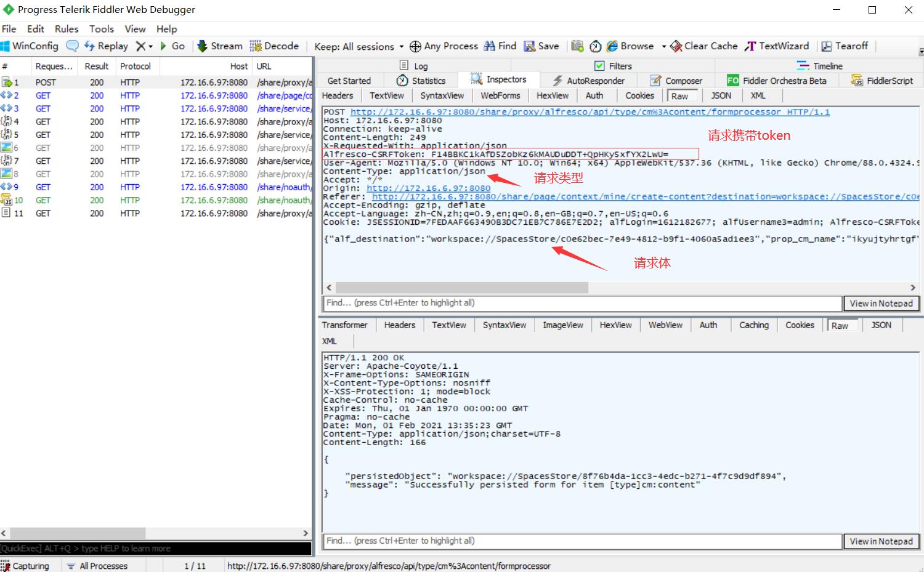
Task: Click the Origin header URL link
Action: [x=429, y=188]
